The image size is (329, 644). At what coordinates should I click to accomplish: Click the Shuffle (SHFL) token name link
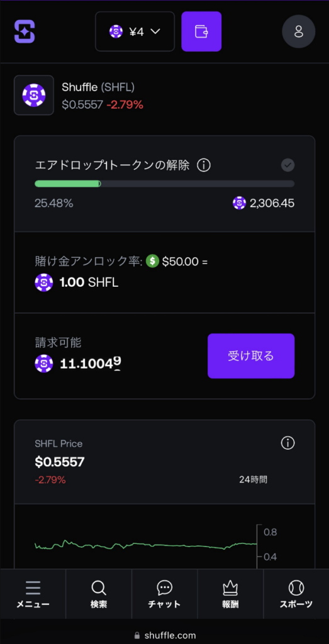(x=98, y=87)
